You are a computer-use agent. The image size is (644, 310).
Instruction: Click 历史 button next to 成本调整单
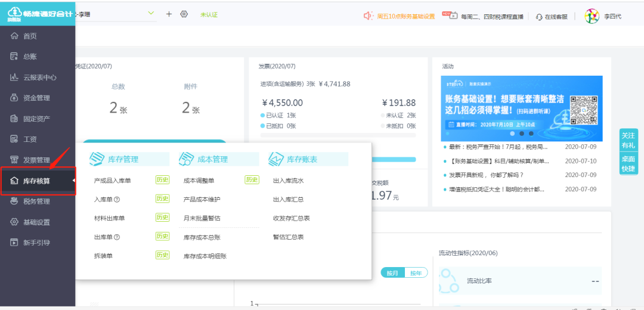click(252, 179)
